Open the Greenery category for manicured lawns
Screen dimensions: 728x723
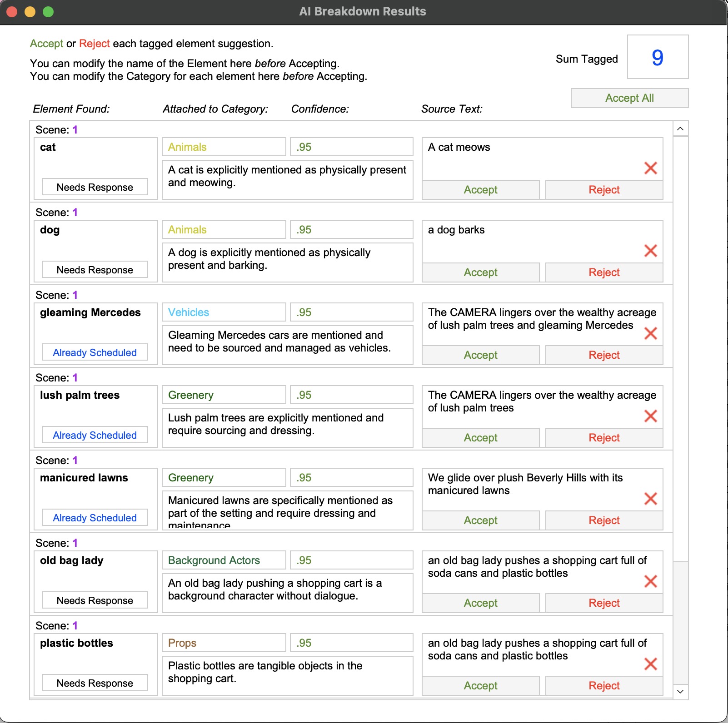click(224, 478)
